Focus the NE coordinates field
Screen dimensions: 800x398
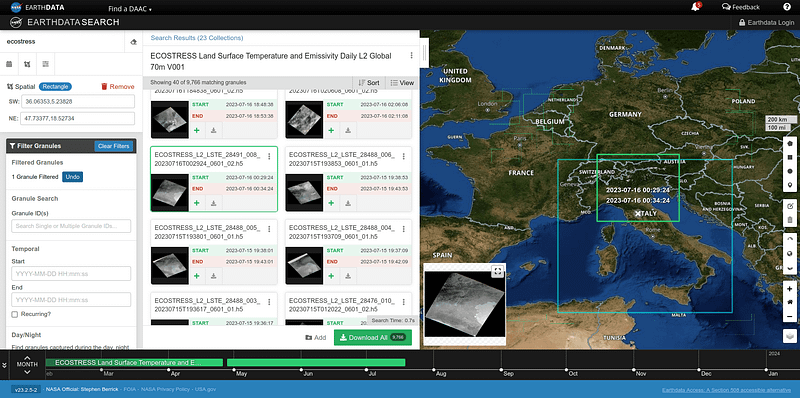[78, 118]
